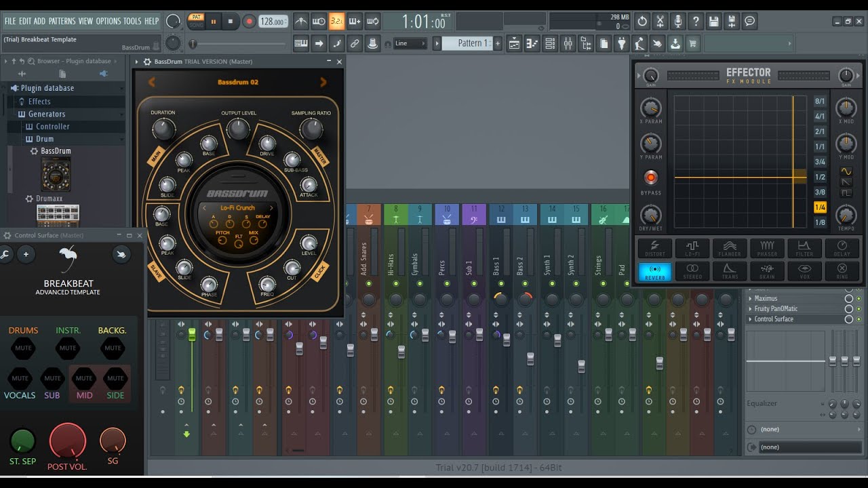
Task: Toggle the MID mute button
Action: (x=84, y=378)
